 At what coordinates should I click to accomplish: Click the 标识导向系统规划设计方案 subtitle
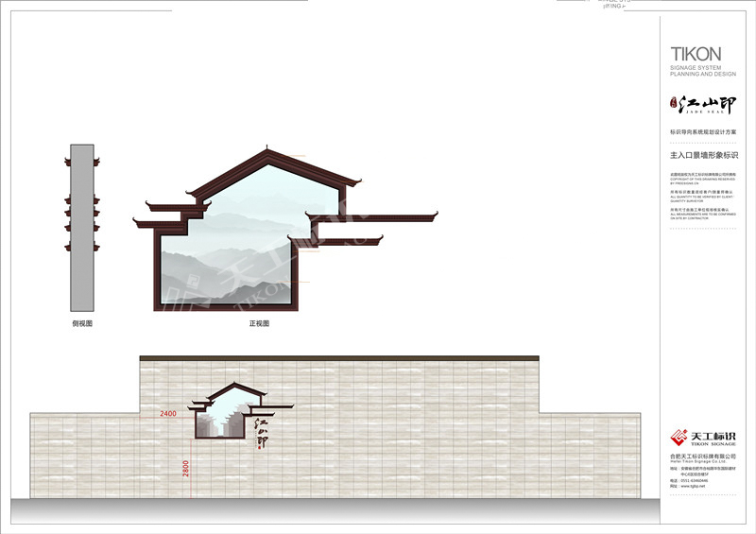tap(703, 131)
